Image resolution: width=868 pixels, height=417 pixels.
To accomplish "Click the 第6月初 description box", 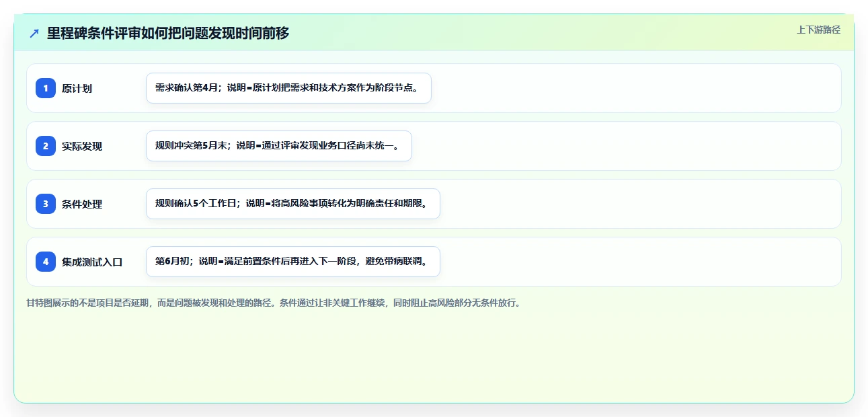I will tap(293, 262).
